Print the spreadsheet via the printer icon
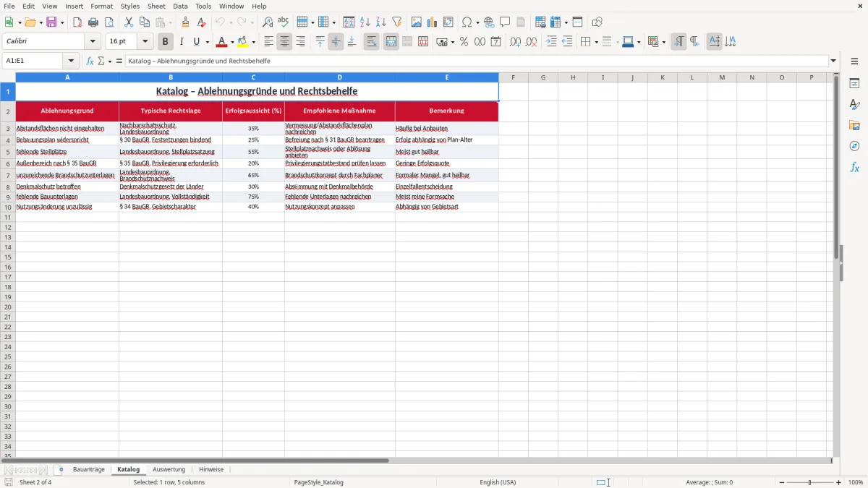 pyautogui.click(x=93, y=22)
